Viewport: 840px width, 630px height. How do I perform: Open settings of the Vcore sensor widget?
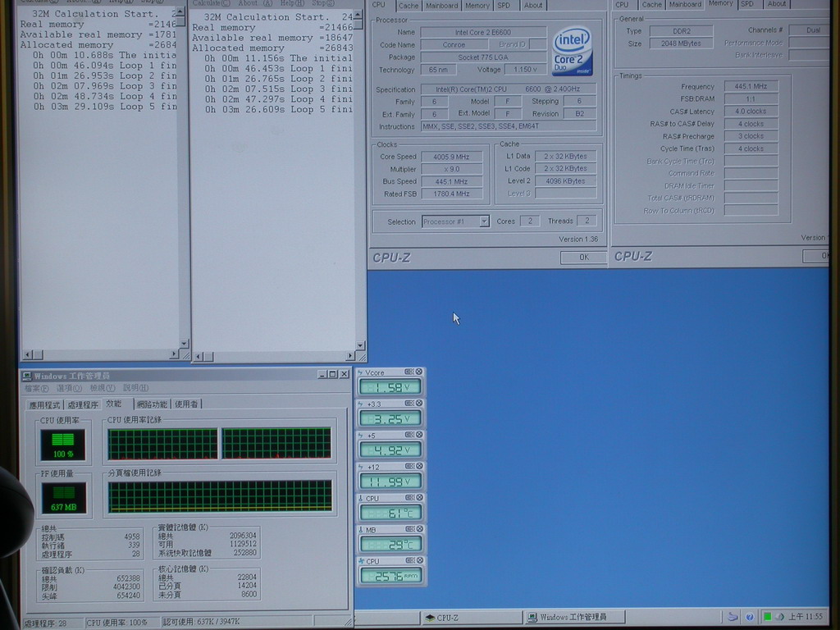[x=409, y=372]
